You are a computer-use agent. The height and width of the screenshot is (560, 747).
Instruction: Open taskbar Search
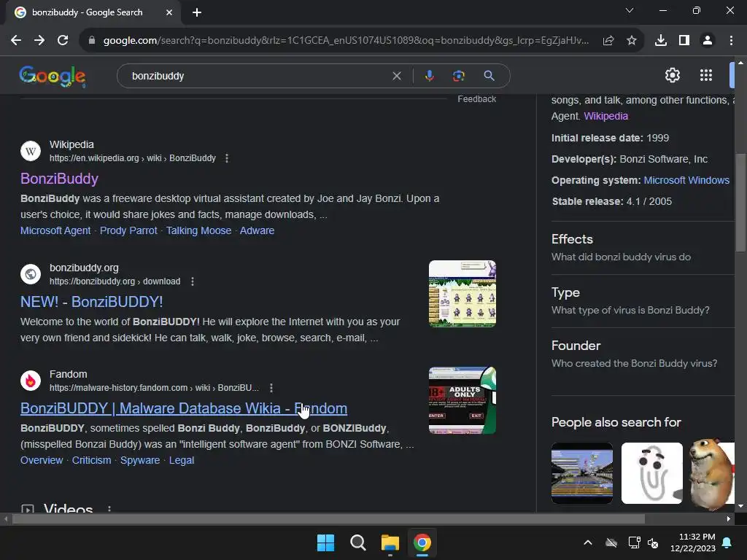(x=357, y=542)
